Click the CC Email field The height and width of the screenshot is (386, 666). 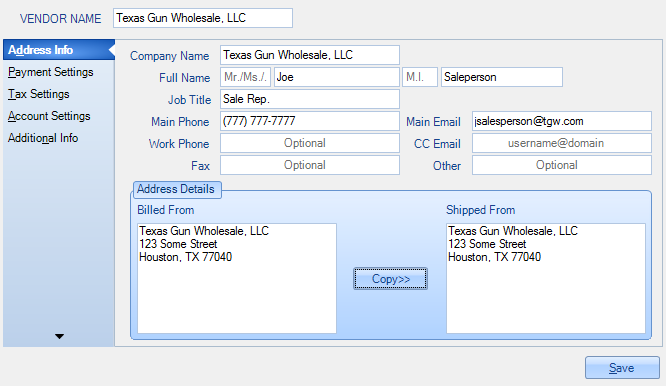click(562, 143)
